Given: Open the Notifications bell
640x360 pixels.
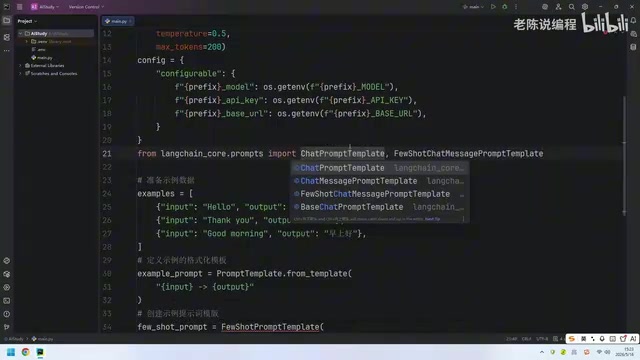Looking at the screenshot, I should [633, 20].
